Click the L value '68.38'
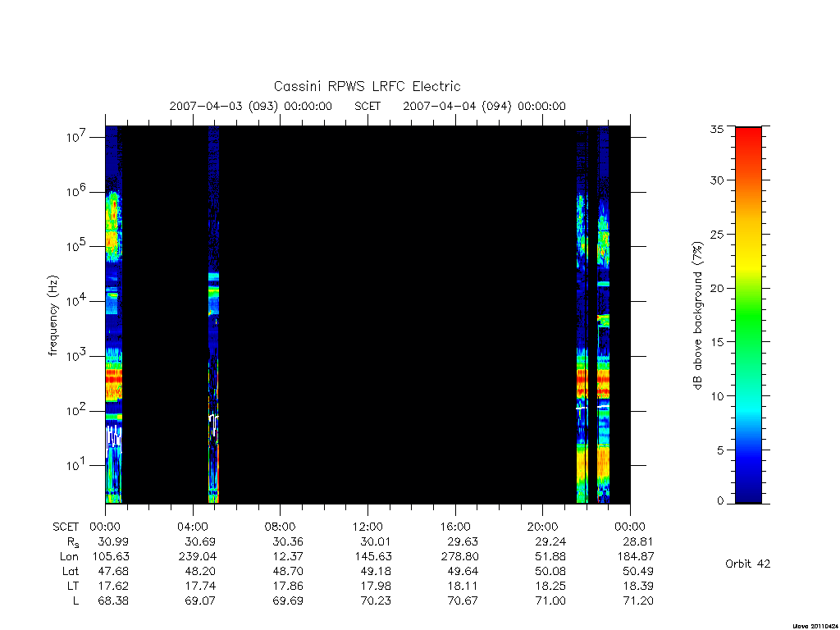Image resolution: width=840 pixels, height=630 pixels. click(113, 600)
